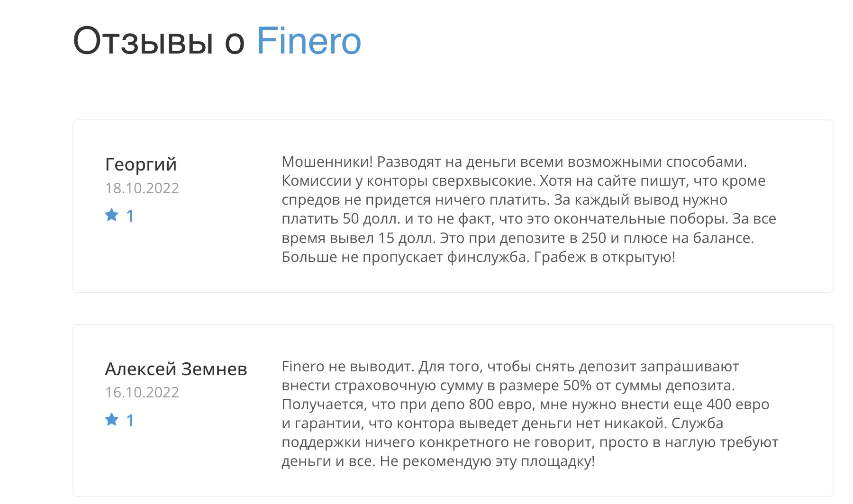Image resolution: width=853 pixels, height=504 pixels.
Task: Click the phrase "Грабеж в открытую!"
Action: point(604,257)
